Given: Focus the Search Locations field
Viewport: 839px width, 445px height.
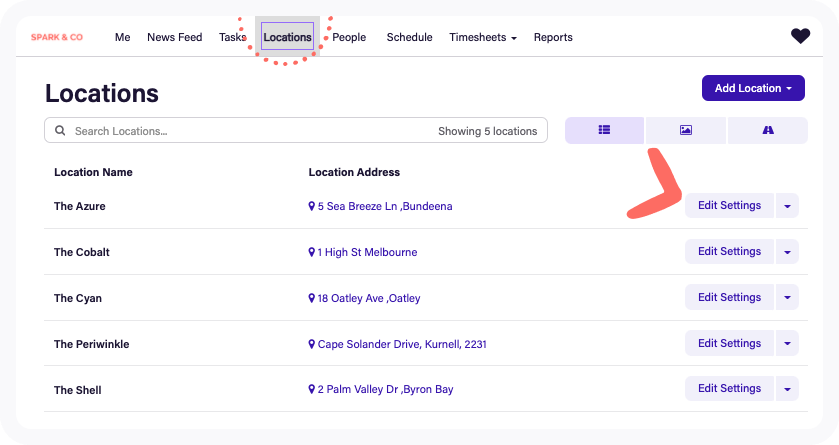Looking at the screenshot, I should click(x=250, y=131).
